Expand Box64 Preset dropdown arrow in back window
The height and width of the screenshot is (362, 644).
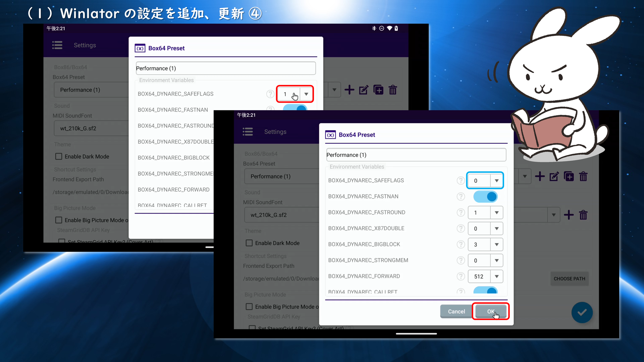pos(334,90)
